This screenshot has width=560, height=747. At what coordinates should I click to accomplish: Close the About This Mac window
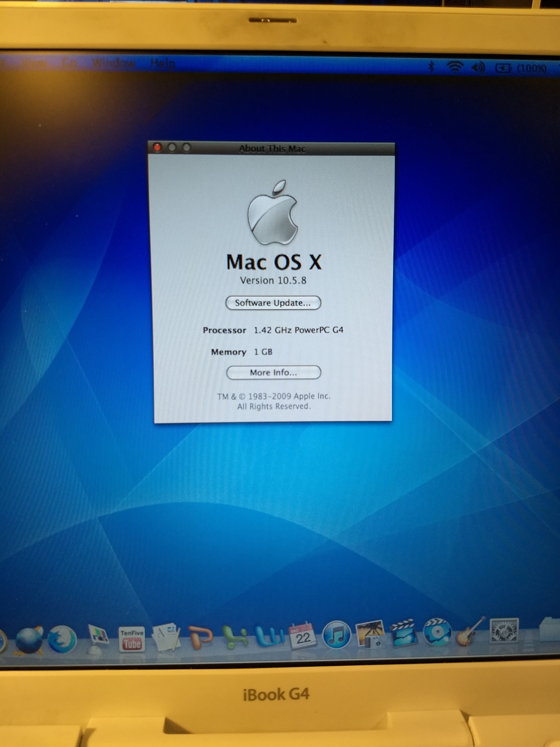(x=158, y=148)
